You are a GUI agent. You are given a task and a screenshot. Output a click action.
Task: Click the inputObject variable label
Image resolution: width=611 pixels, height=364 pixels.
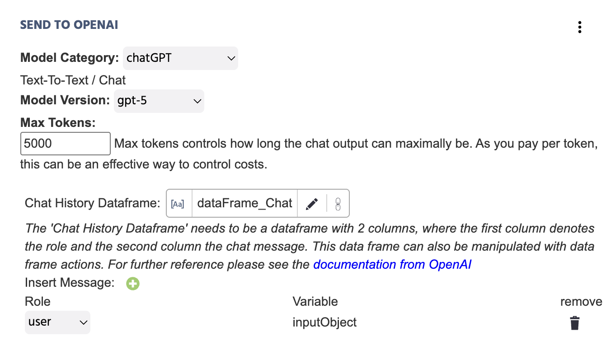(324, 322)
